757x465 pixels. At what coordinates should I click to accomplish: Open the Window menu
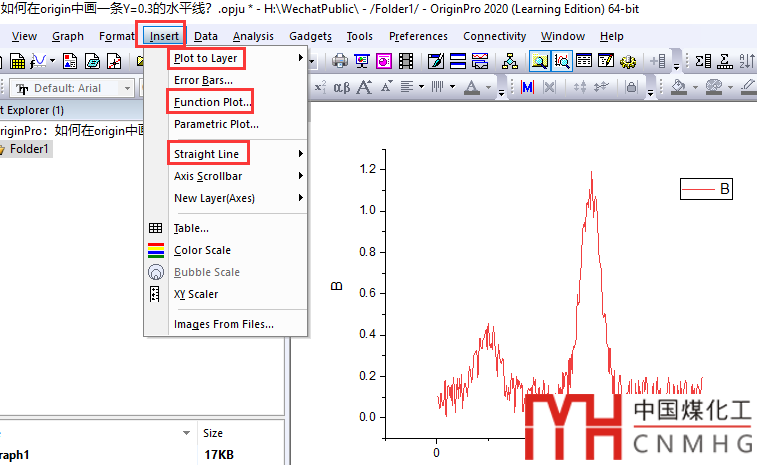point(563,36)
